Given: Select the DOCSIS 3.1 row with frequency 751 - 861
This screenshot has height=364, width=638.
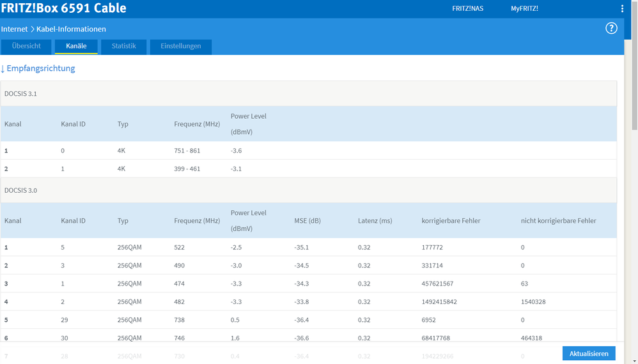Looking at the screenshot, I should [x=187, y=151].
